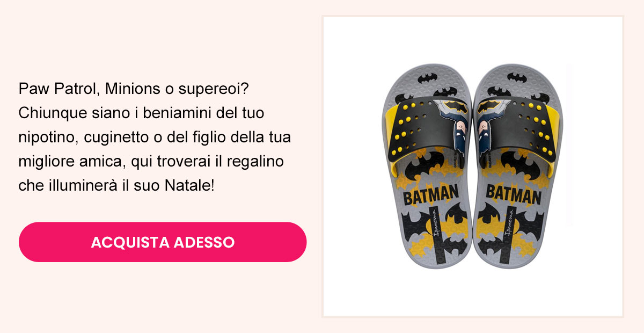Click the BATMAN text on left sandal
Image resolution: width=644 pixels, height=333 pixels.
(x=430, y=196)
